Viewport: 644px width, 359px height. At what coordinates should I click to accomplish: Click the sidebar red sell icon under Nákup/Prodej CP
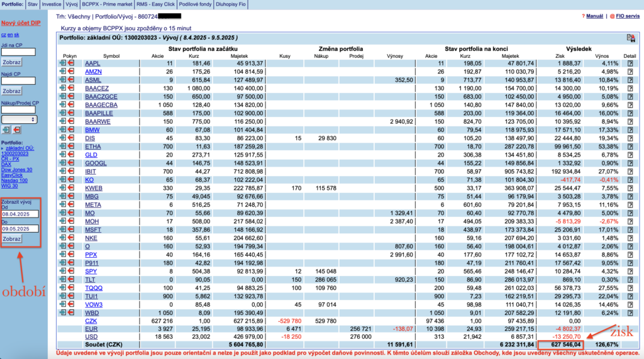pyautogui.click(x=17, y=130)
